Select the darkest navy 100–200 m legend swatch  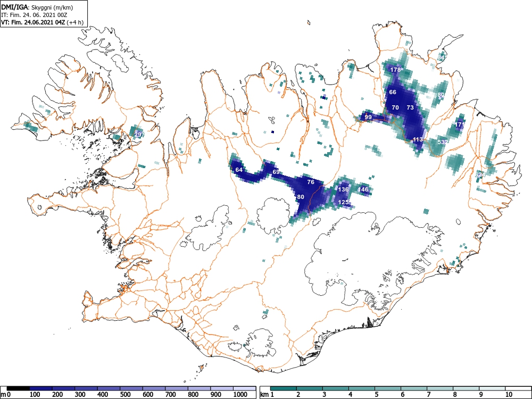(41, 388)
